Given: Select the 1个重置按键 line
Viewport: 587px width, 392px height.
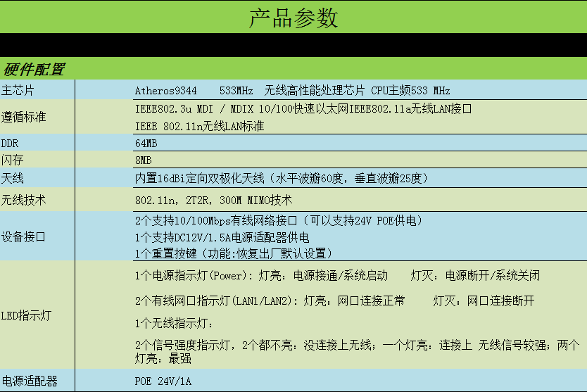Looking at the screenshot, I should coord(234,254).
